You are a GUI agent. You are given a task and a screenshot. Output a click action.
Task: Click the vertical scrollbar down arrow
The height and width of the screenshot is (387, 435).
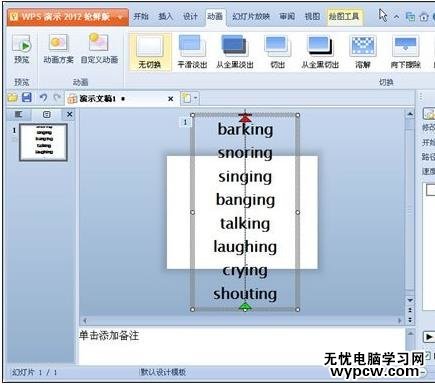click(410, 300)
